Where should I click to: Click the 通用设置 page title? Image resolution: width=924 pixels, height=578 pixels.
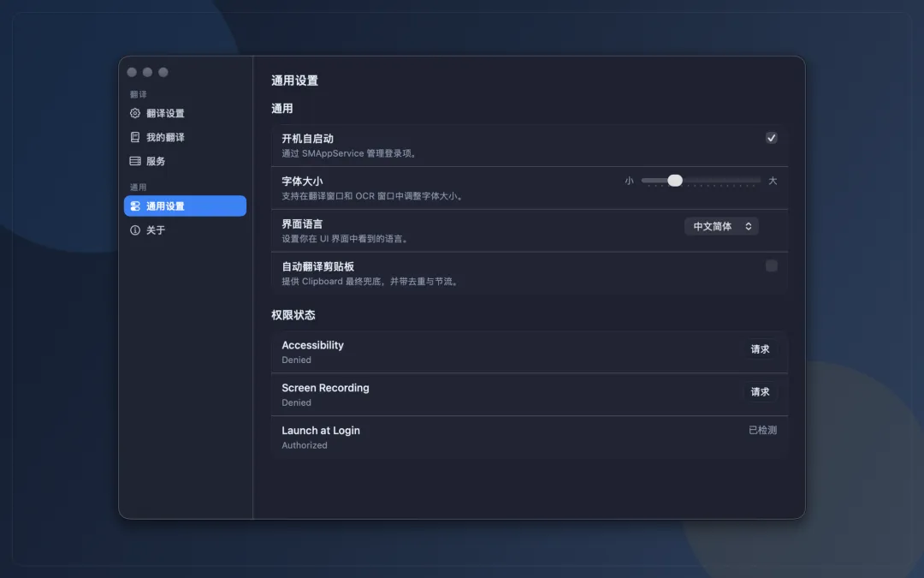point(294,80)
